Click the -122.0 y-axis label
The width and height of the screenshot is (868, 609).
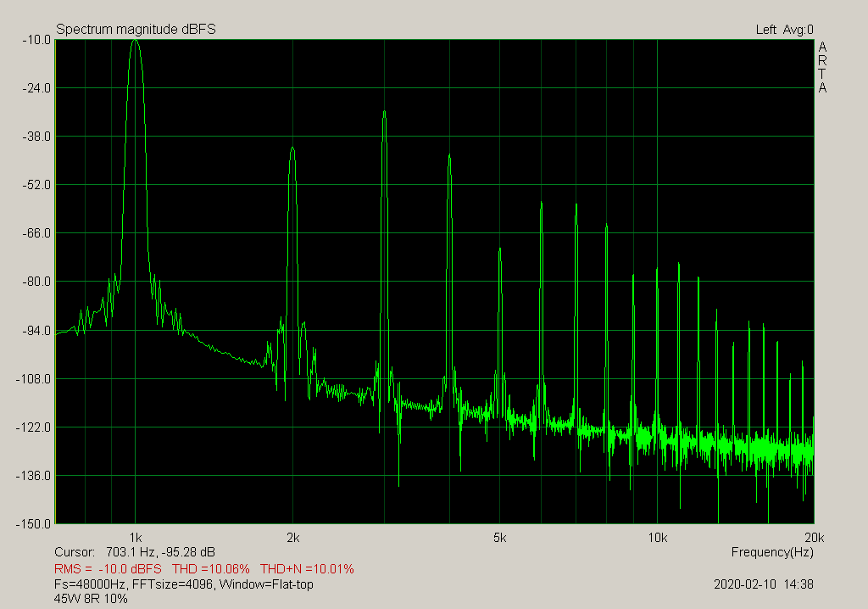34,427
